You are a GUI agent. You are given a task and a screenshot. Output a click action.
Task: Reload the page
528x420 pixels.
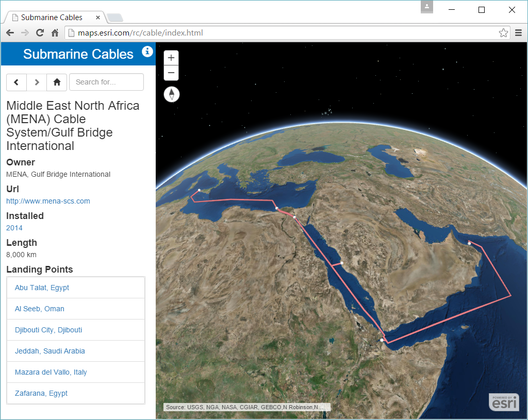(x=40, y=32)
